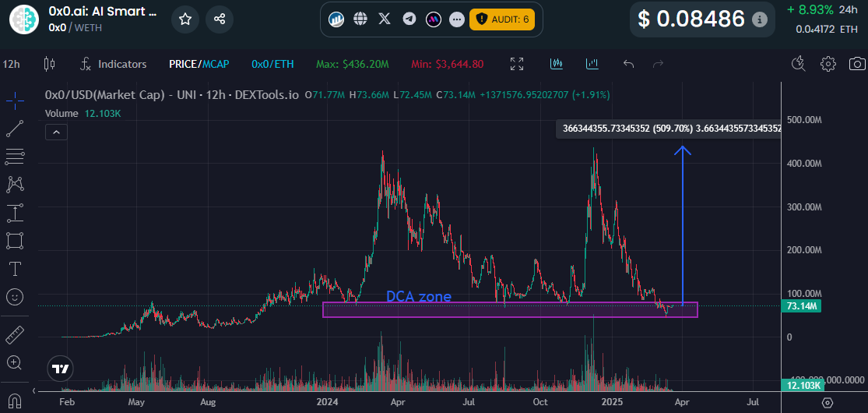Undo the last chart action
The width and height of the screenshot is (868, 413).
click(628, 65)
